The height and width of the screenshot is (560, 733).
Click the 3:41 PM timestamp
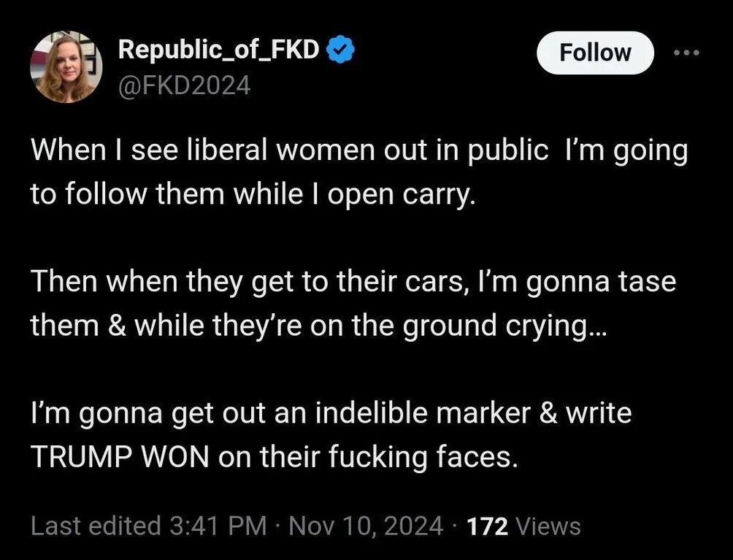coord(217,526)
